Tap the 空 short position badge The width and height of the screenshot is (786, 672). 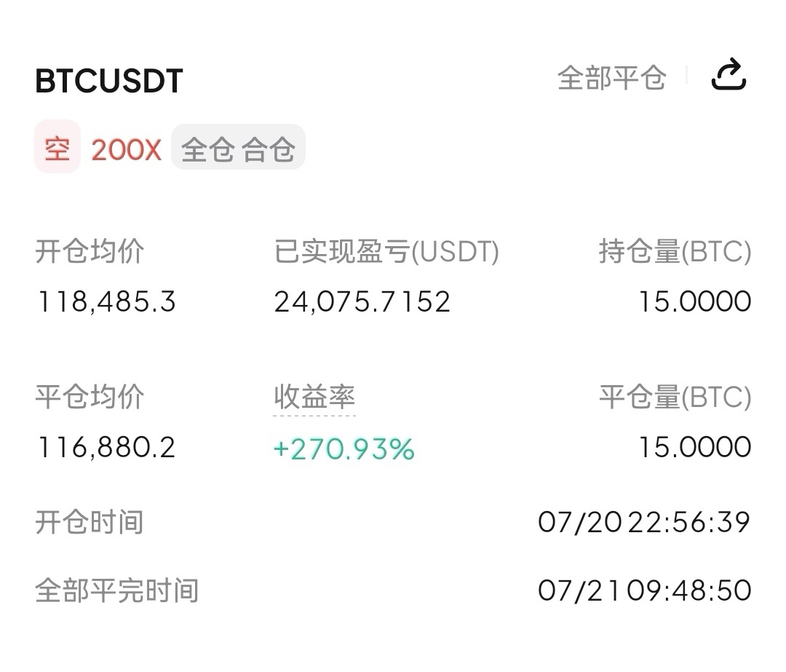coord(57,149)
